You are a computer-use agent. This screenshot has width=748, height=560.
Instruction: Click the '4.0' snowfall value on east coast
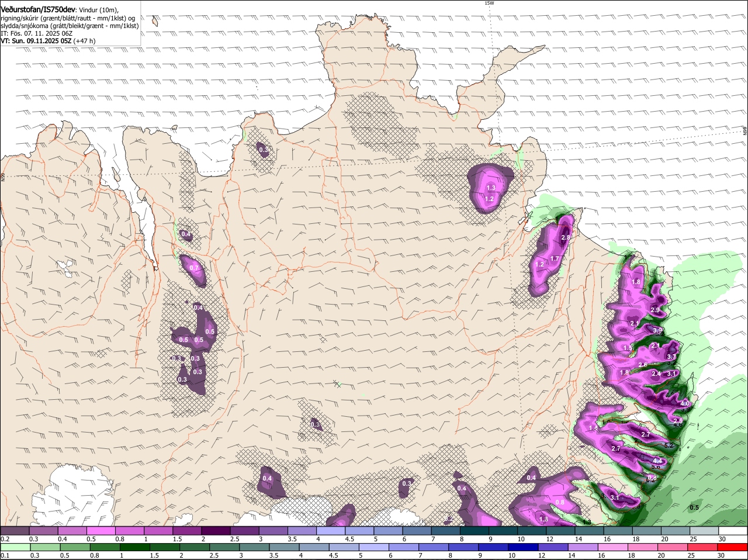[685, 404]
